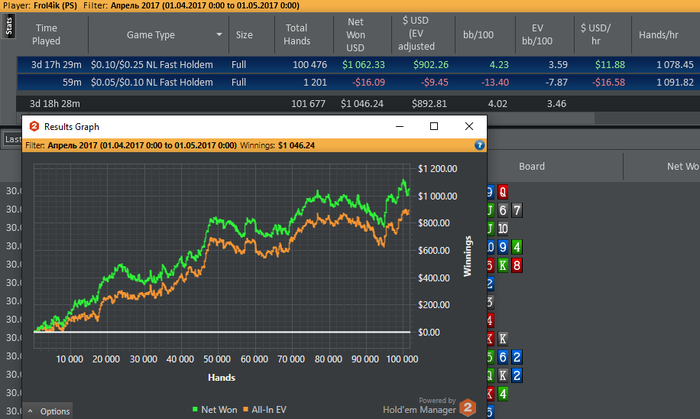Sort by bb/100 column header
The height and width of the screenshot is (419, 700).
(x=478, y=34)
